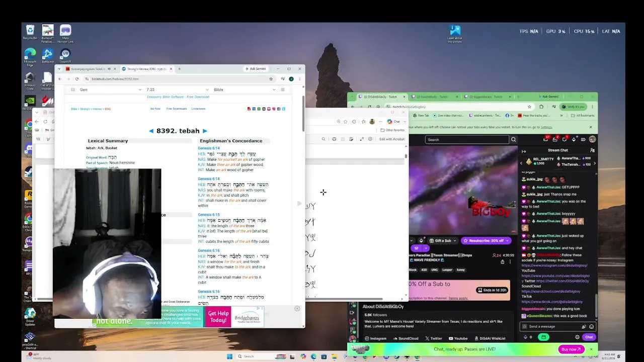The image size is (644, 362).
Task: Open the Microsoft Edge desktop shortcut
Action: pos(30,56)
